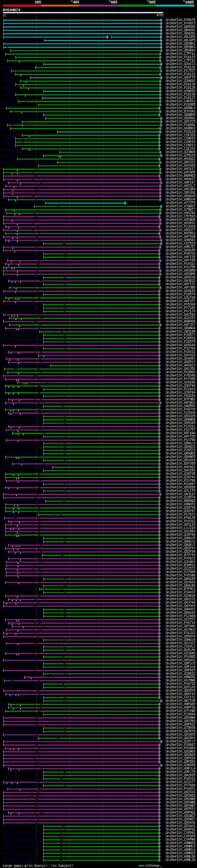The image size is (197, 868).
Task: Choose hit UniRef100_C0PR41
Action: pos(180,833)
